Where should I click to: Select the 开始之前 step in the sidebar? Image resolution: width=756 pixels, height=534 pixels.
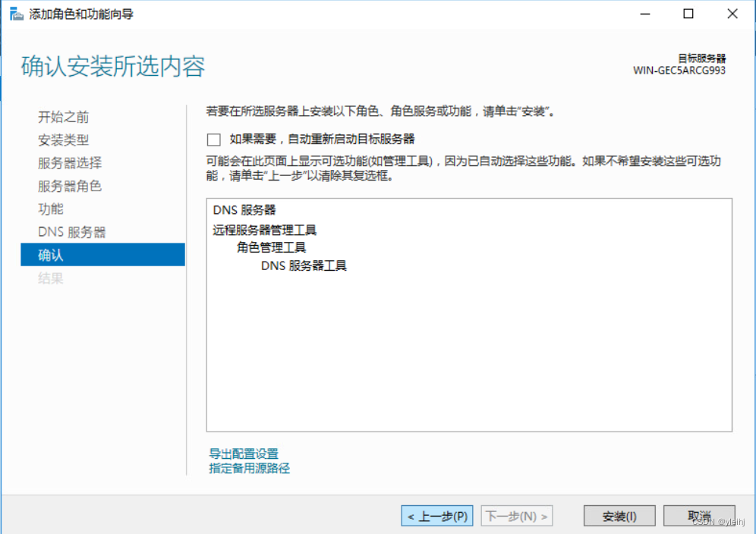(x=64, y=118)
